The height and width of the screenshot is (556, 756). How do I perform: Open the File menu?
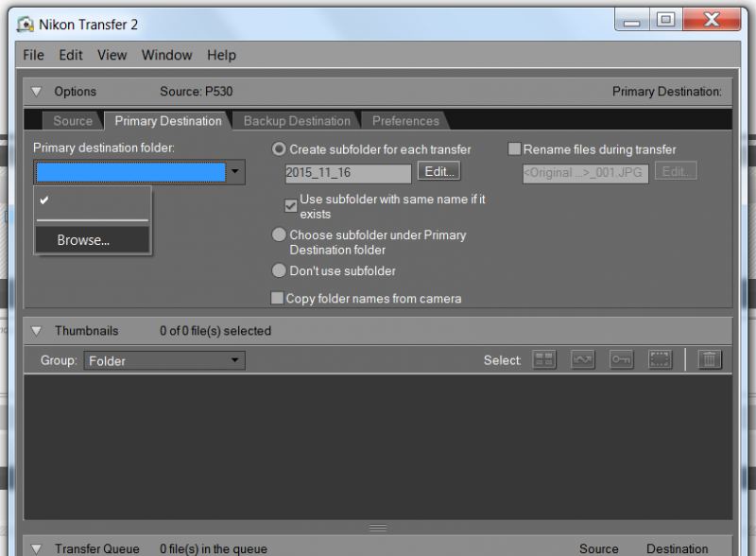tap(33, 55)
